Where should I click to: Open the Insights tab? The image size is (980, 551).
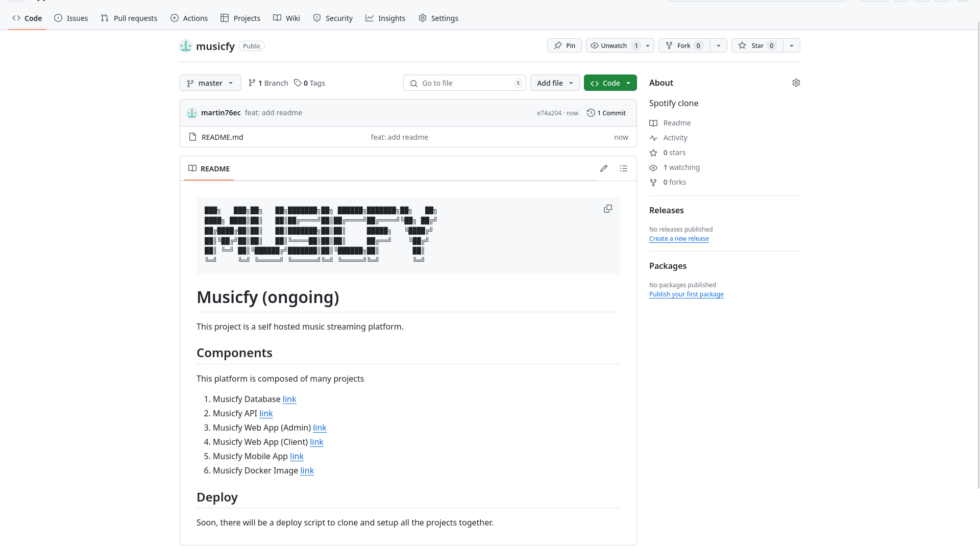point(385,18)
